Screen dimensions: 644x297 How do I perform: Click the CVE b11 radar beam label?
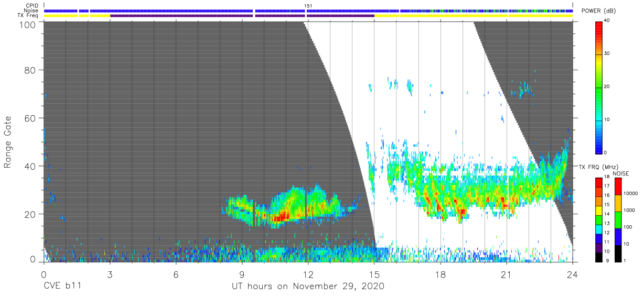tap(62, 286)
